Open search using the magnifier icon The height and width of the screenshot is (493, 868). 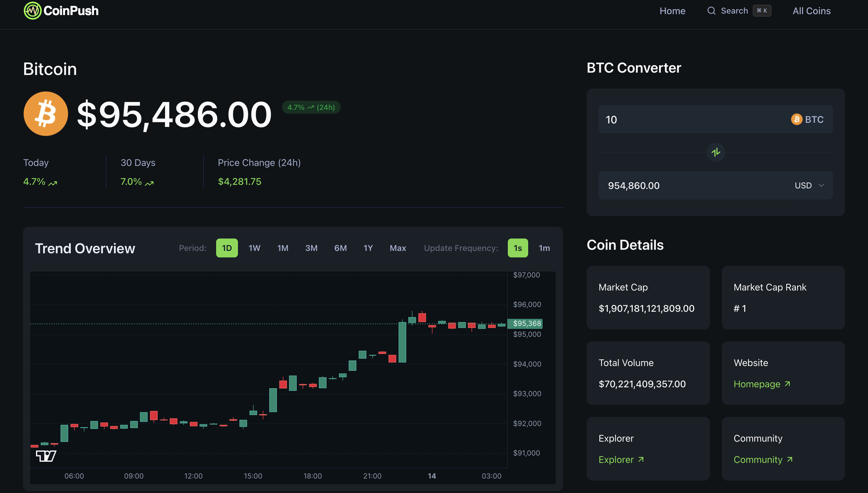pyautogui.click(x=711, y=11)
